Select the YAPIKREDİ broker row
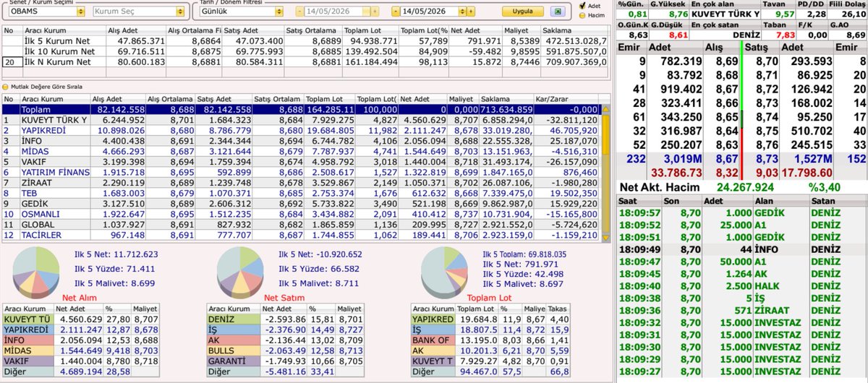 click(x=301, y=129)
